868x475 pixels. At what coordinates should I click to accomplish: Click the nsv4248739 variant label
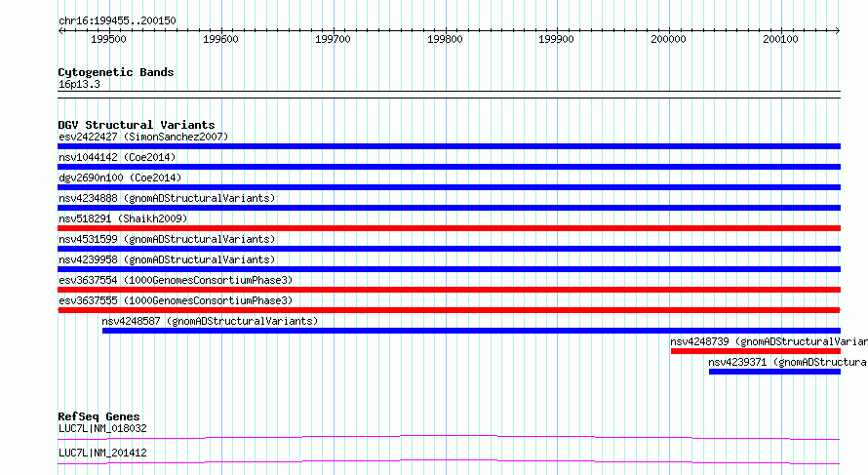tap(769, 341)
